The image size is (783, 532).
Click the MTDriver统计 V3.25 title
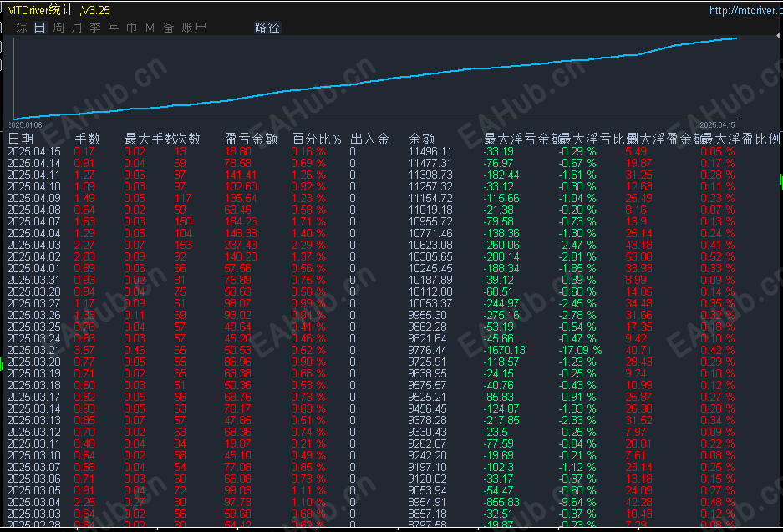coord(58,10)
